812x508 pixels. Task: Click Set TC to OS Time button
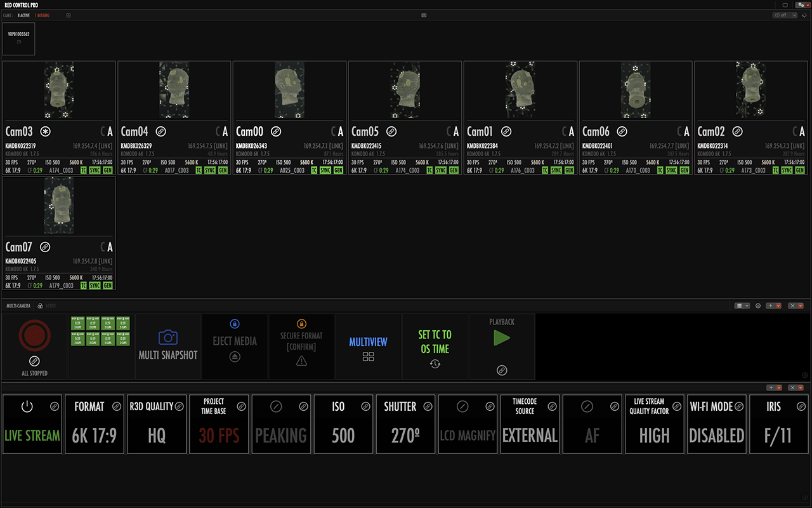coord(435,347)
